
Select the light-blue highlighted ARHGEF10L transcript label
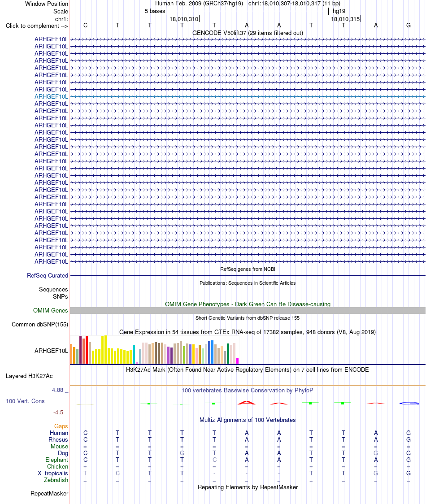(x=51, y=96)
